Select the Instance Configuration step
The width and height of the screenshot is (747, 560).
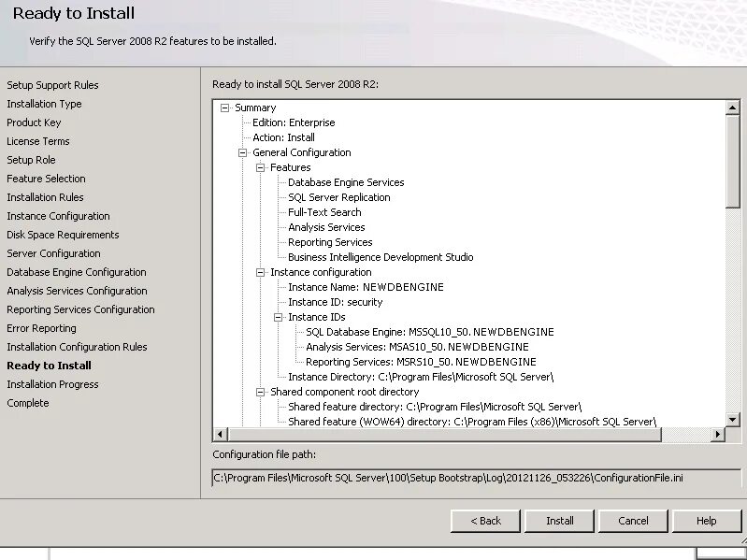coord(58,216)
